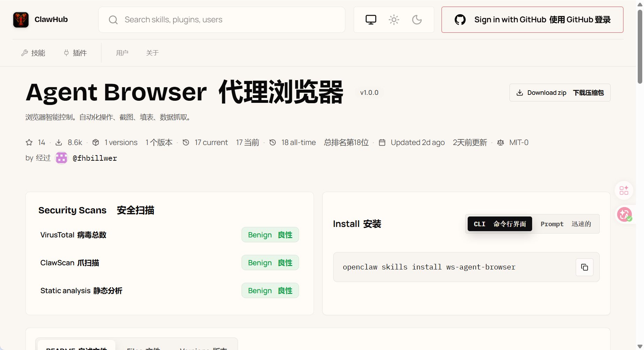
Task: Click the scales license icon beside MIT-0
Action: point(500,143)
